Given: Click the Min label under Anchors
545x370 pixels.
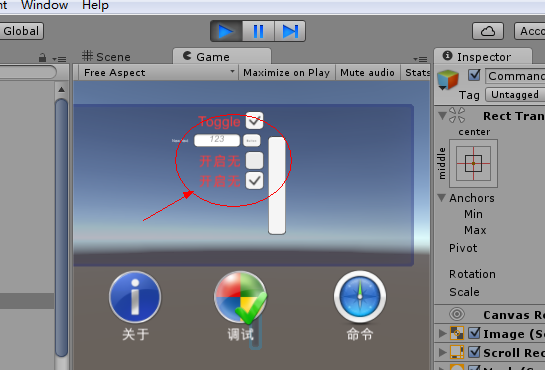Looking at the screenshot, I should (x=473, y=214).
